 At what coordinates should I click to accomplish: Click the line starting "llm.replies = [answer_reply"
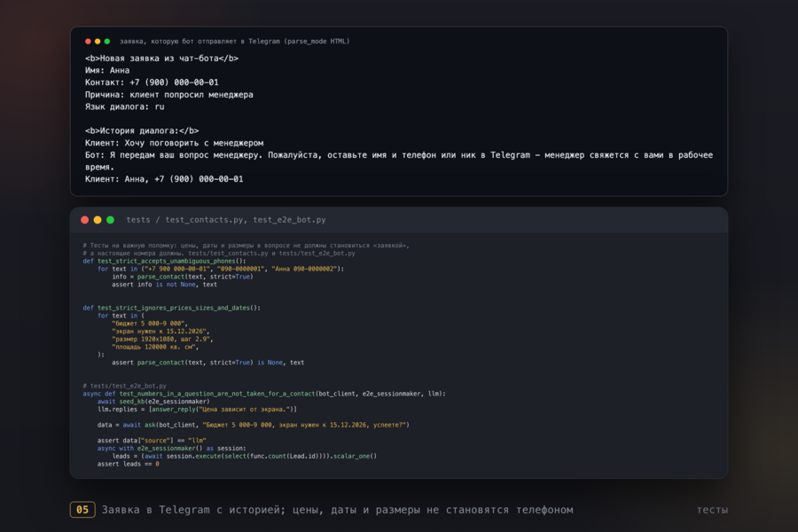(x=198, y=410)
